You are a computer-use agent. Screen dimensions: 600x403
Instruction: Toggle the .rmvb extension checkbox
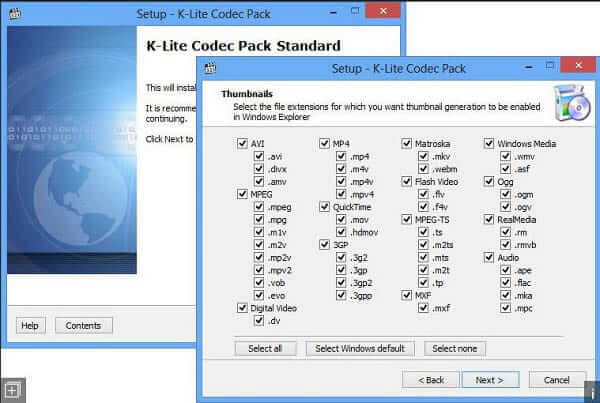(505, 245)
